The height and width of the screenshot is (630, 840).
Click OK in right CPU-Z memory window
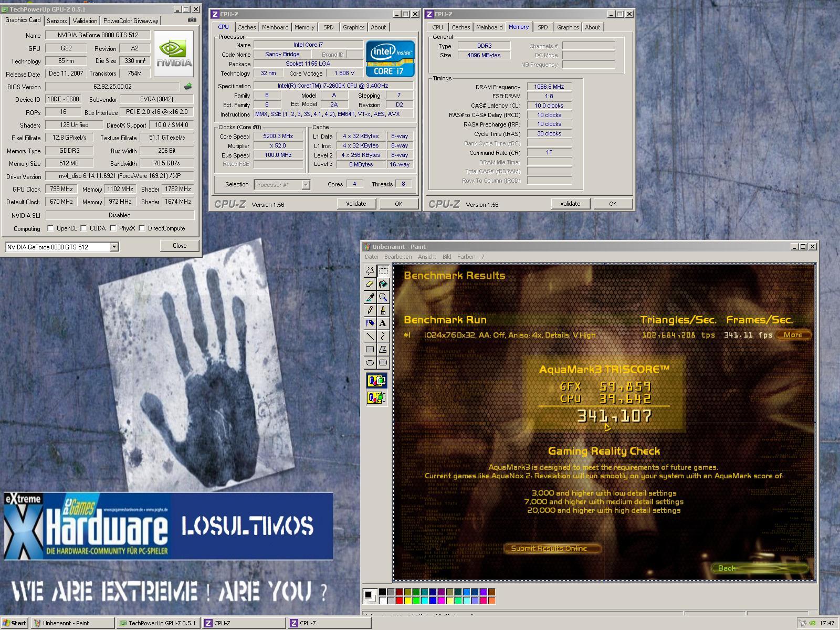(613, 204)
